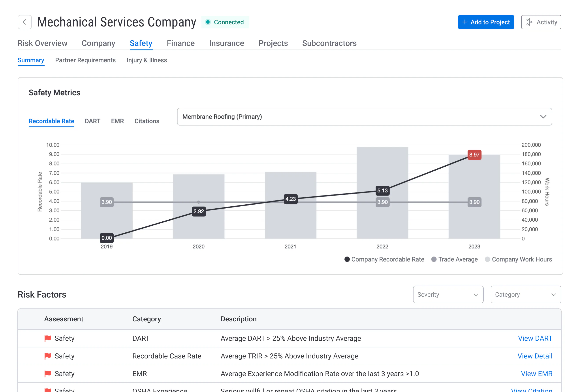Click the red flag in Recordable Case Rate row
The image size is (579, 392).
click(48, 356)
